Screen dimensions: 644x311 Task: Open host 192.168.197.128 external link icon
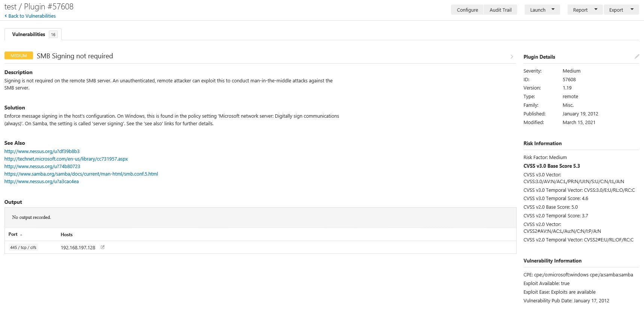[x=103, y=247]
